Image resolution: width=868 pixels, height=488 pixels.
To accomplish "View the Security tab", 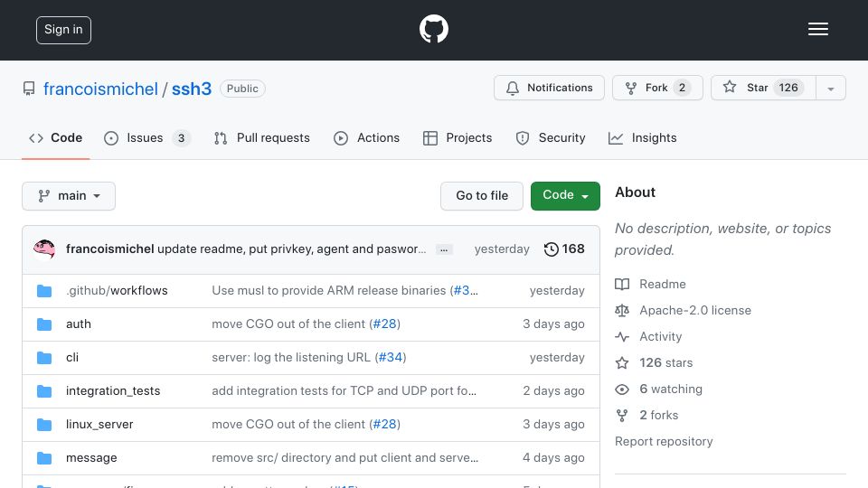I will pyautogui.click(x=551, y=137).
